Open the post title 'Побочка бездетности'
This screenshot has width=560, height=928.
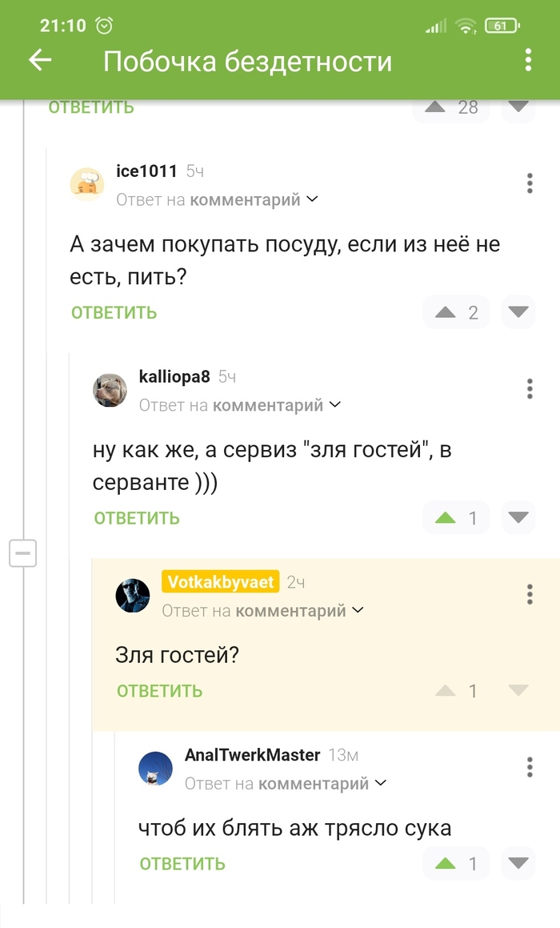(246, 59)
